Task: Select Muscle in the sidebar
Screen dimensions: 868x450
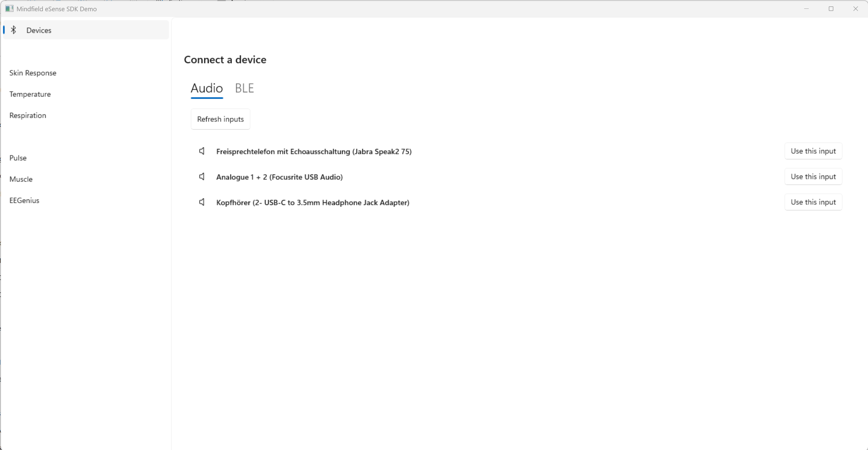Action: point(21,179)
